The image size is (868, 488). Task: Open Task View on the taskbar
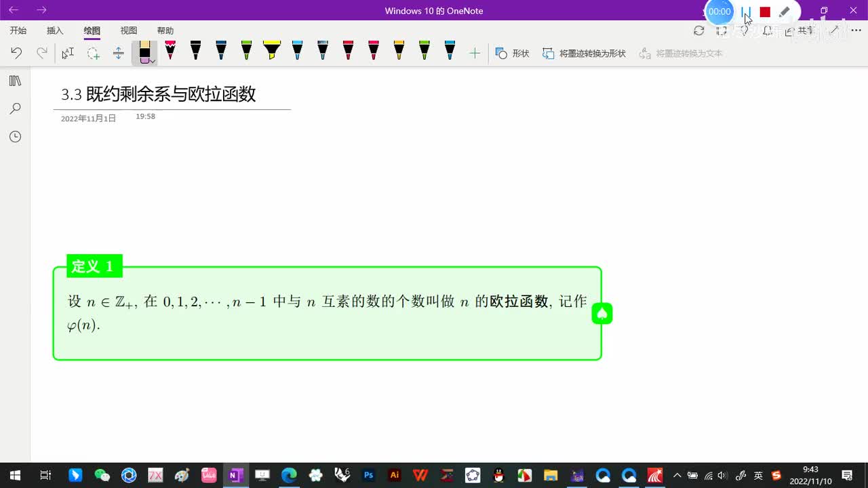point(45,475)
